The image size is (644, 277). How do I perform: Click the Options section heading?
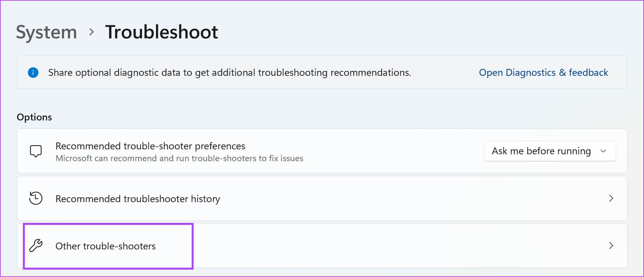pyautogui.click(x=34, y=117)
